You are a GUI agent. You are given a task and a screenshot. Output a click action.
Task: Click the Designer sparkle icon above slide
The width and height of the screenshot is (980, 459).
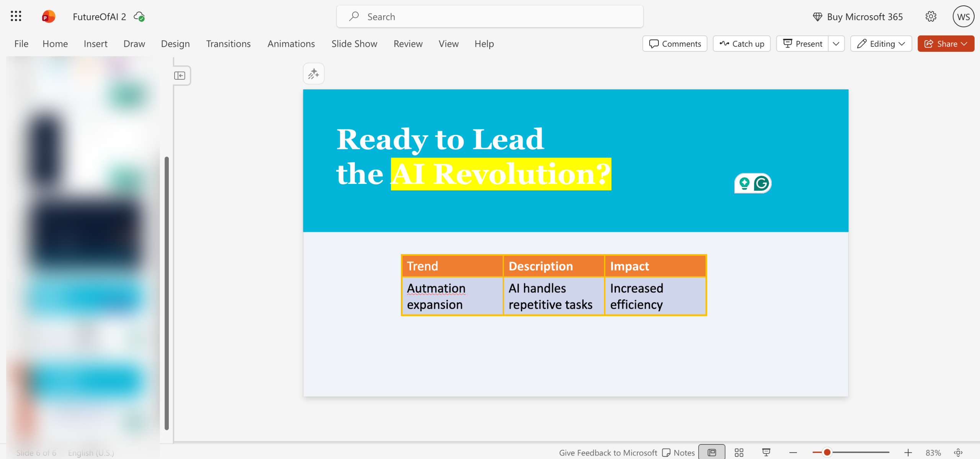(x=314, y=74)
